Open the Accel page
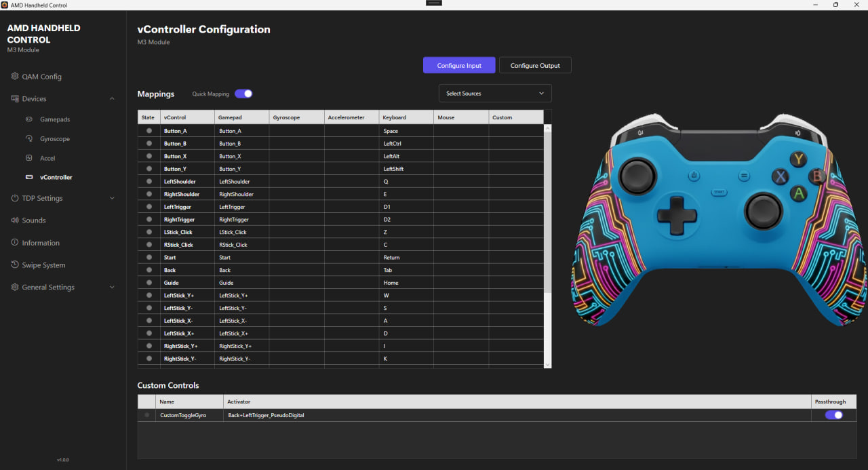 pyautogui.click(x=47, y=158)
